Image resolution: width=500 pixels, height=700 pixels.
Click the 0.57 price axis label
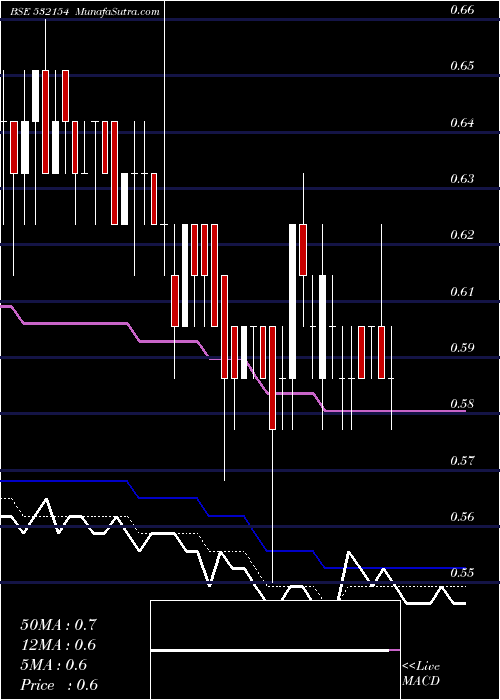coord(462,460)
